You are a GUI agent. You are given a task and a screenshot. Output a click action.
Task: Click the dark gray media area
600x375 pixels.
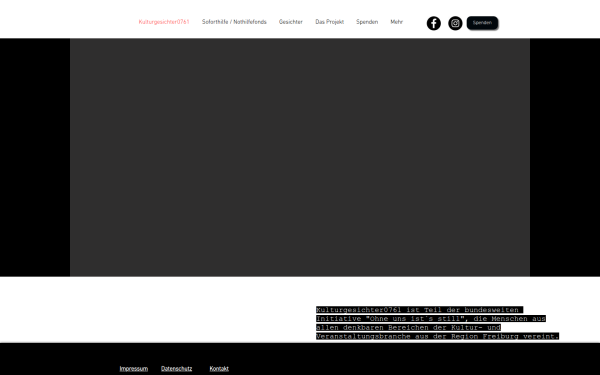point(300,157)
